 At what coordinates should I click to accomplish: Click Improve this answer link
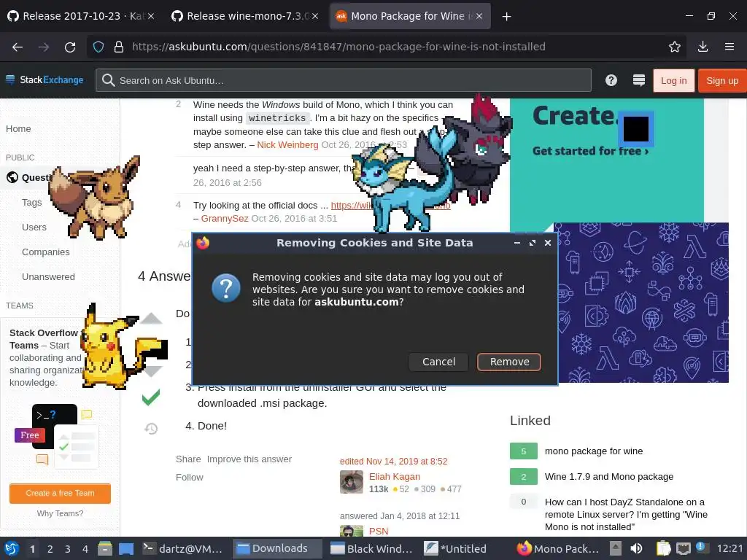249,459
